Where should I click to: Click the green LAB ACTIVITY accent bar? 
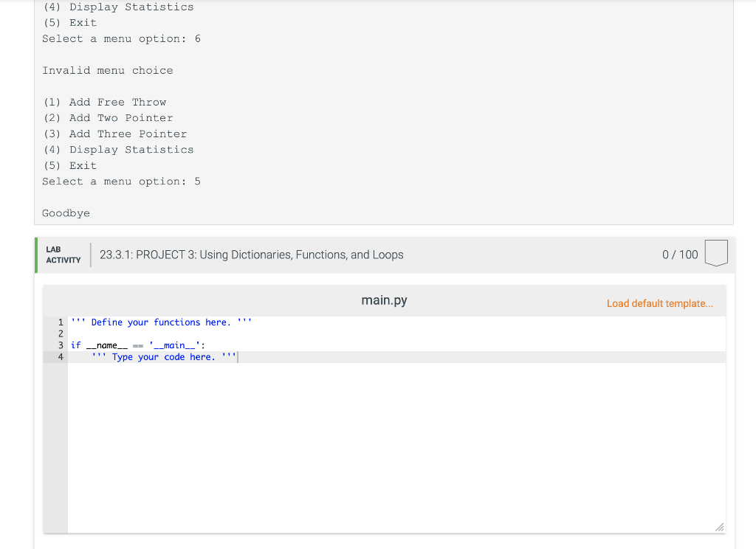tap(35, 254)
